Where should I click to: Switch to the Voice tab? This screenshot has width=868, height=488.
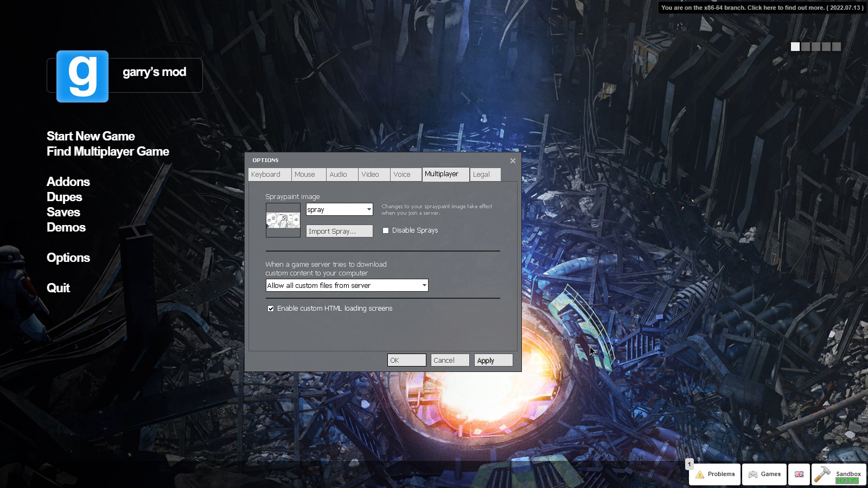click(406, 175)
